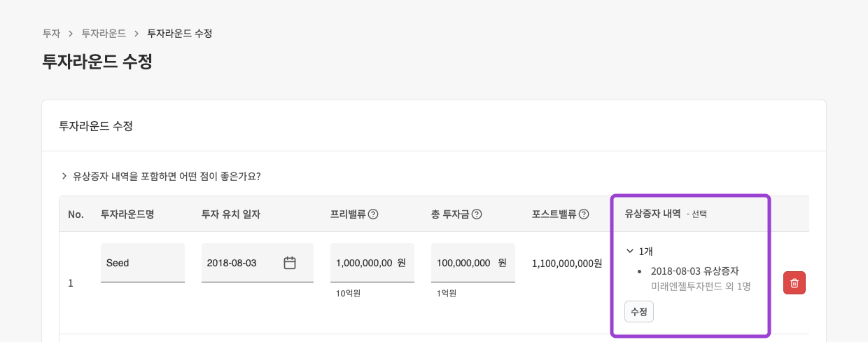
Task: Click the 포스트밸류 value 1,100,000,000원
Action: pos(567,264)
